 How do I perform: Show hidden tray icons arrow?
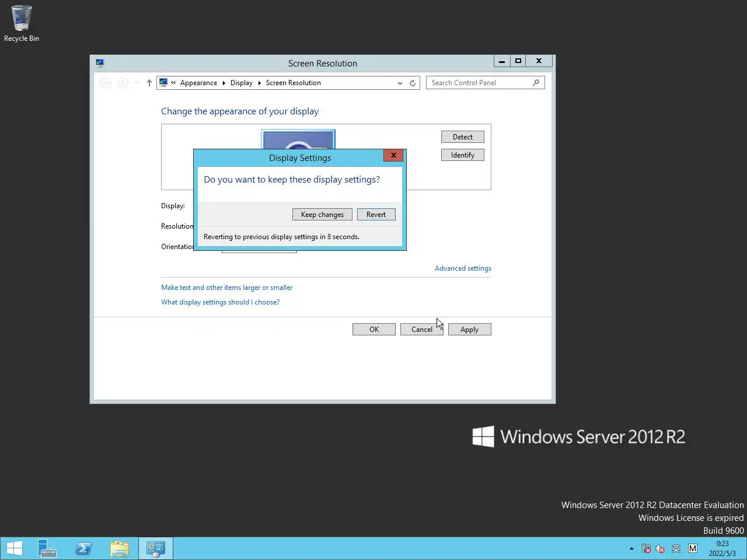(631, 548)
